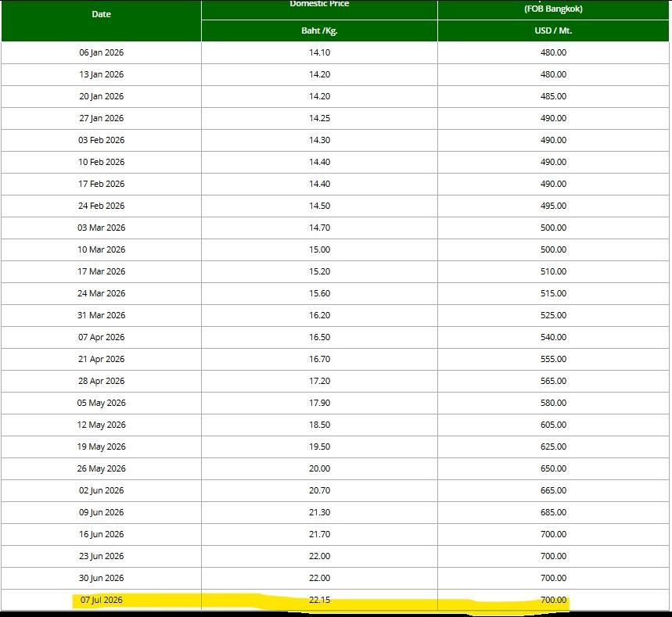Click the FOB Bangkok header cell
The width and height of the screenshot is (672, 617).
pyautogui.click(x=553, y=9)
